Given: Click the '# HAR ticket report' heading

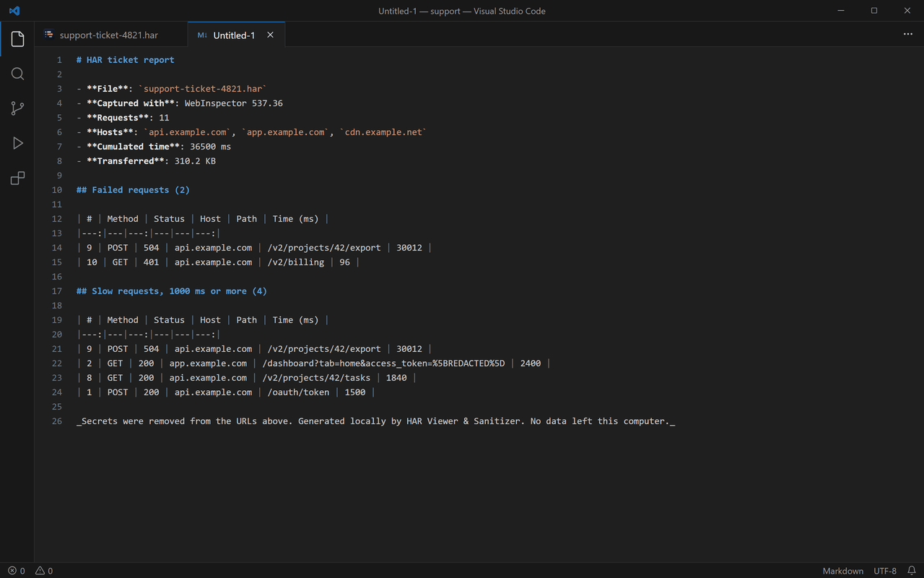Looking at the screenshot, I should pyautogui.click(x=126, y=60).
